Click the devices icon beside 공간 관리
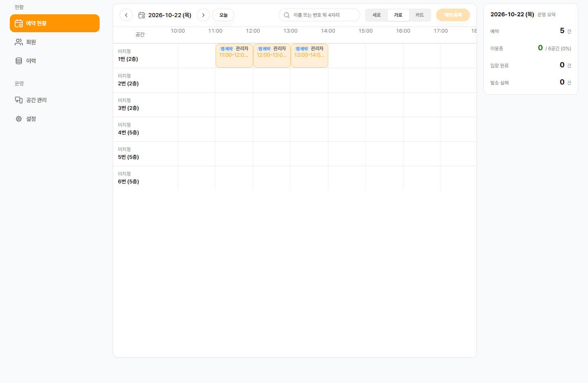Viewport: 588px width, 383px height. [19, 100]
